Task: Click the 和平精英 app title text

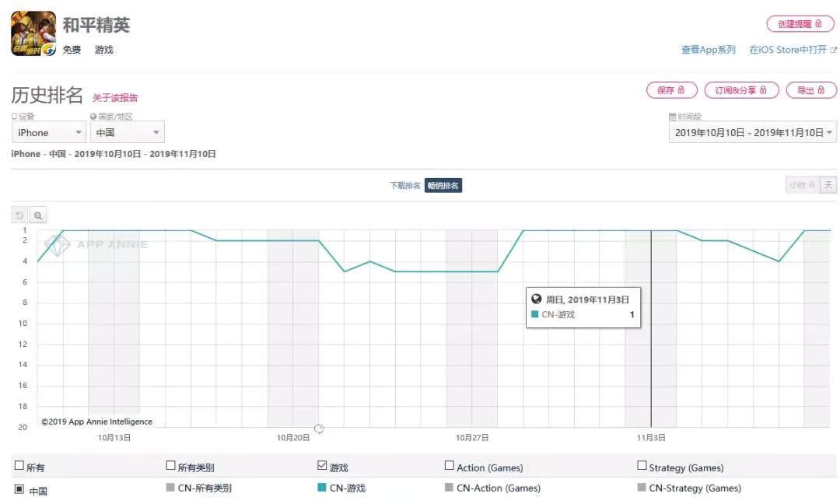Action: coord(96,25)
